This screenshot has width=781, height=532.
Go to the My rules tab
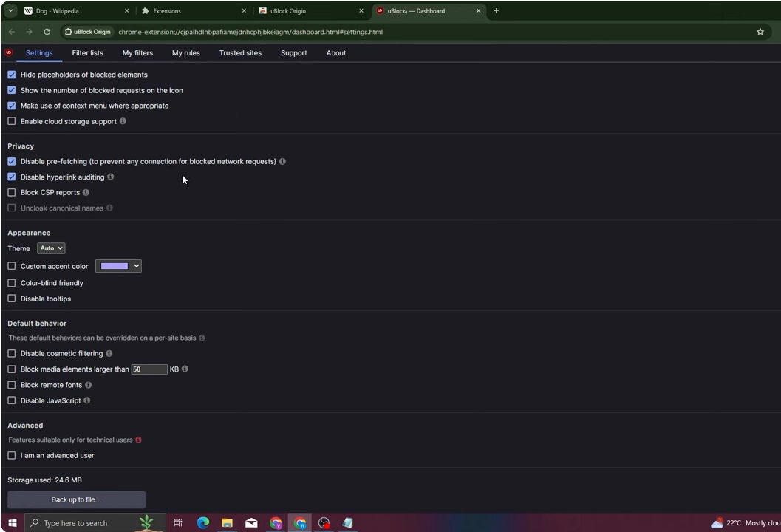point(185,52)
